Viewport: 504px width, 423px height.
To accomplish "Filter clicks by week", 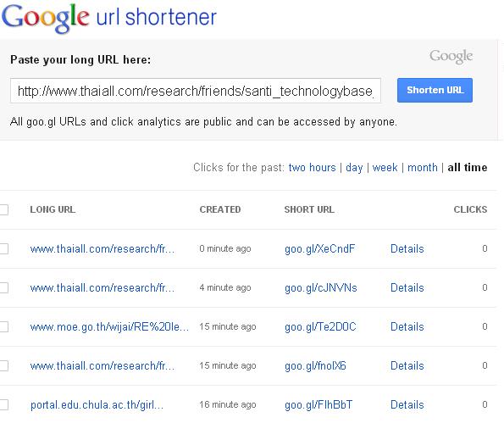I will point(385,168).
